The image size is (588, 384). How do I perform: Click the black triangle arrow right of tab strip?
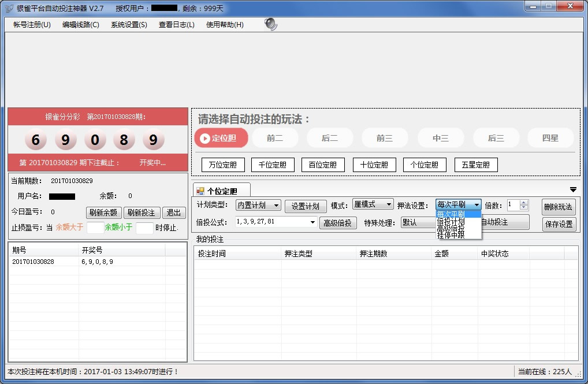573,189
